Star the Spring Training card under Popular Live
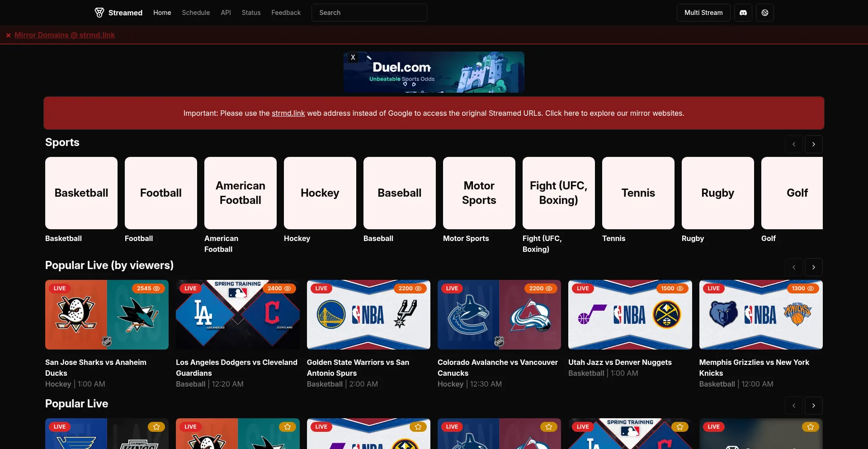868x449 pixels. point(680,427)
